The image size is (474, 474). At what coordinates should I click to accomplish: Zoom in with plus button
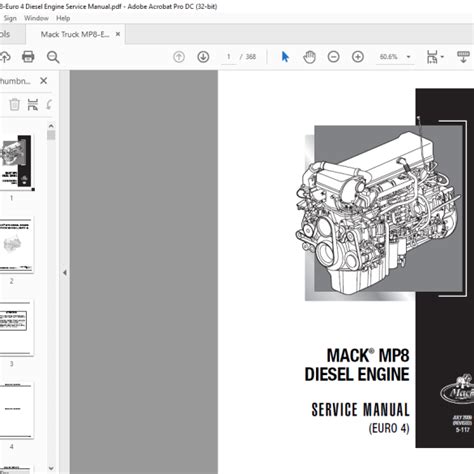coord(358,57)
